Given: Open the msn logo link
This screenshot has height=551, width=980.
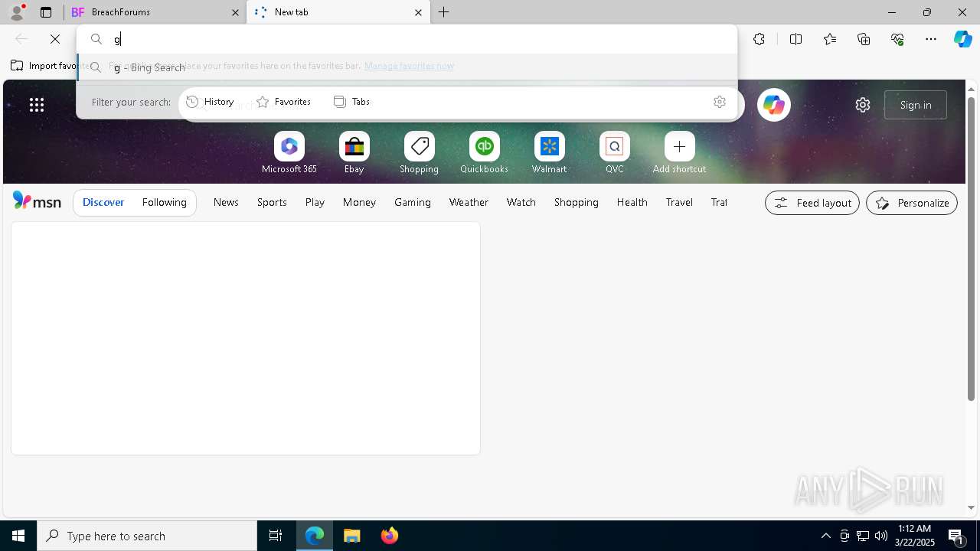Looking at the screenshot, I should (x=37, y=202).
